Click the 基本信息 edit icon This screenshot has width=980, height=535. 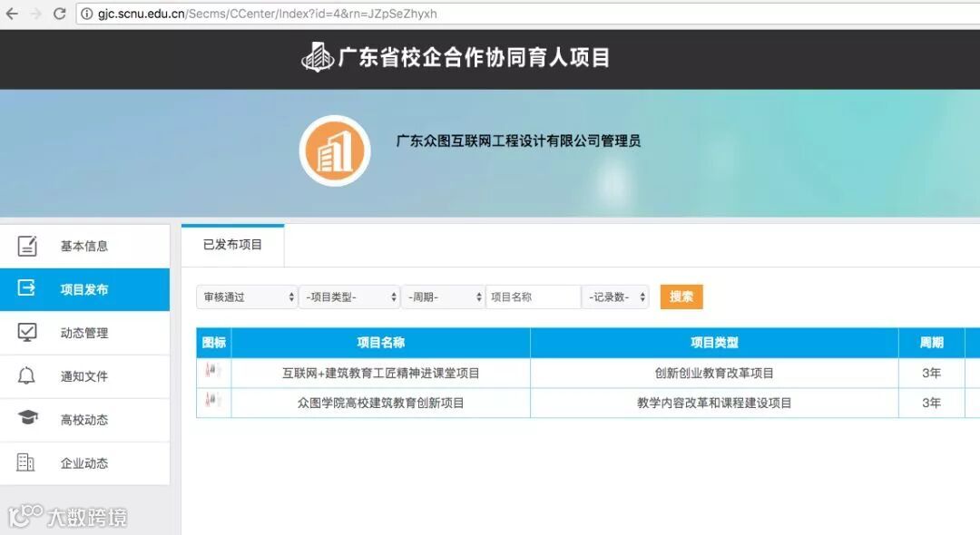pos(27,246)
